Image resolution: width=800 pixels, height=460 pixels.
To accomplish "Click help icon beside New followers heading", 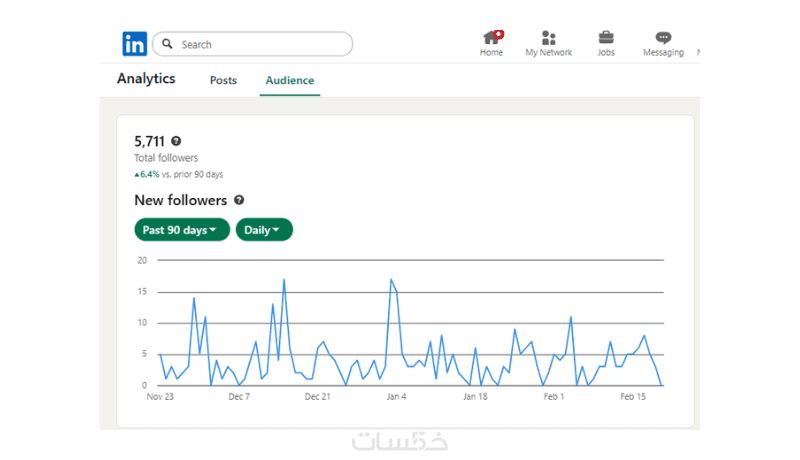I will coord(239,200).
